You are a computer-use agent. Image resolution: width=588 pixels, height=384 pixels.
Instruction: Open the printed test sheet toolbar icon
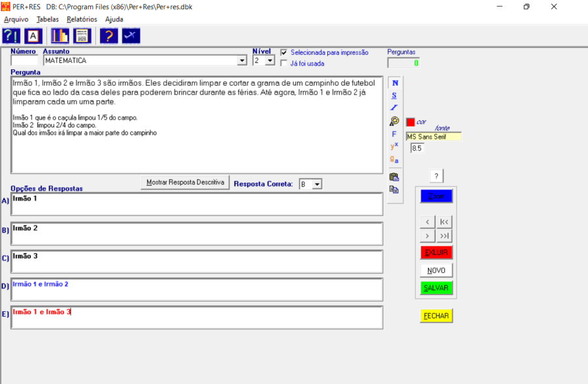(x=82, y=36)
